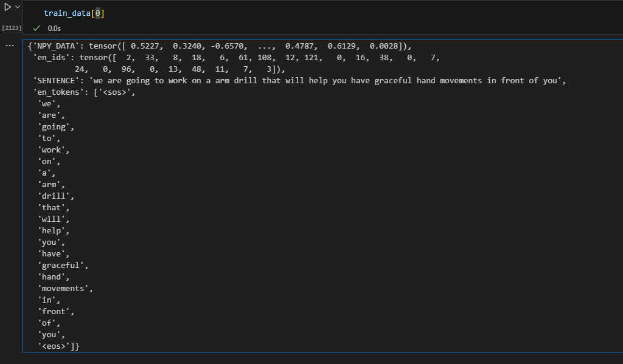The height and width of the screenshot is (364, 623).
Task: Click the 0.0s execution time label
Action: point(54,29)
